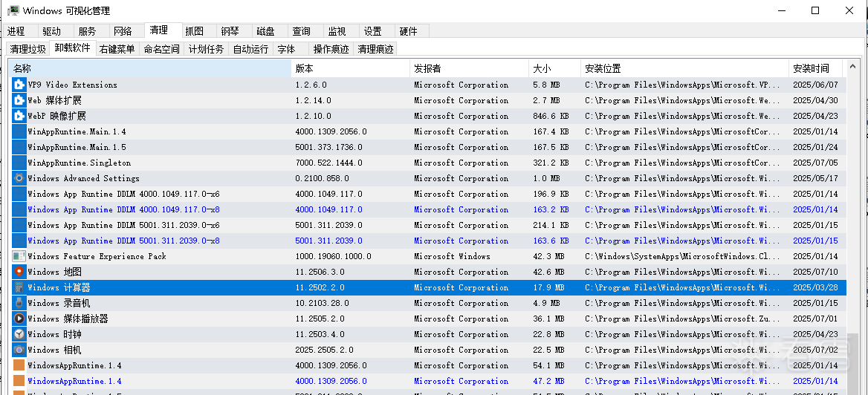Screen dimensions: 868x395
Task: Click the Windows 地图 map pin icon
Action: pyautogui.click(x=19, y=272)
